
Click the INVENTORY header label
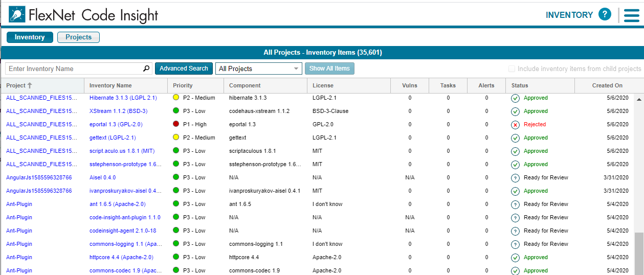tap(569, 15)
